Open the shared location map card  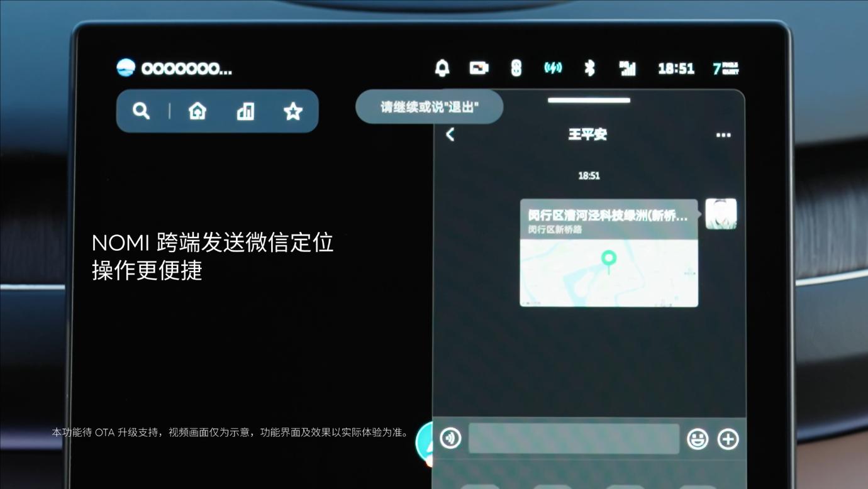coord(609,253)
